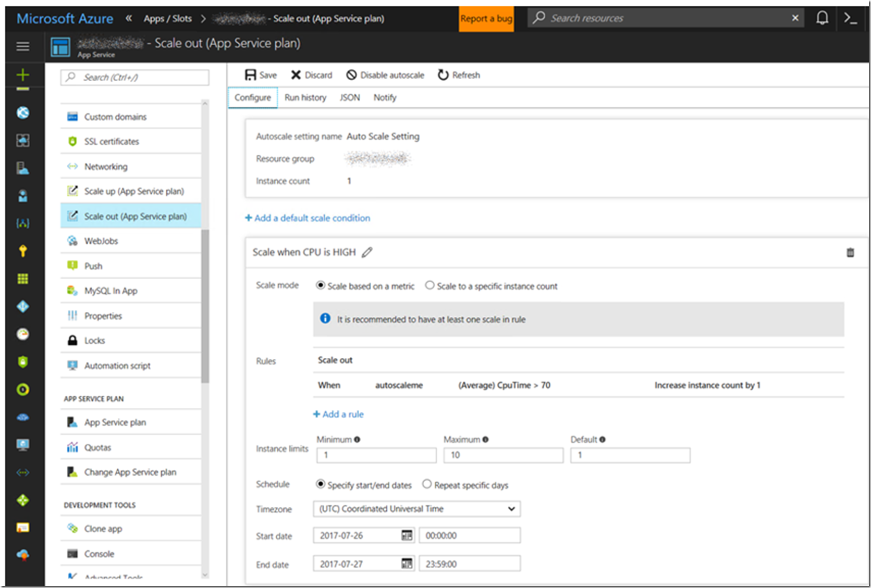Click the Apps / Slots breadcrumb

point(167,19)
